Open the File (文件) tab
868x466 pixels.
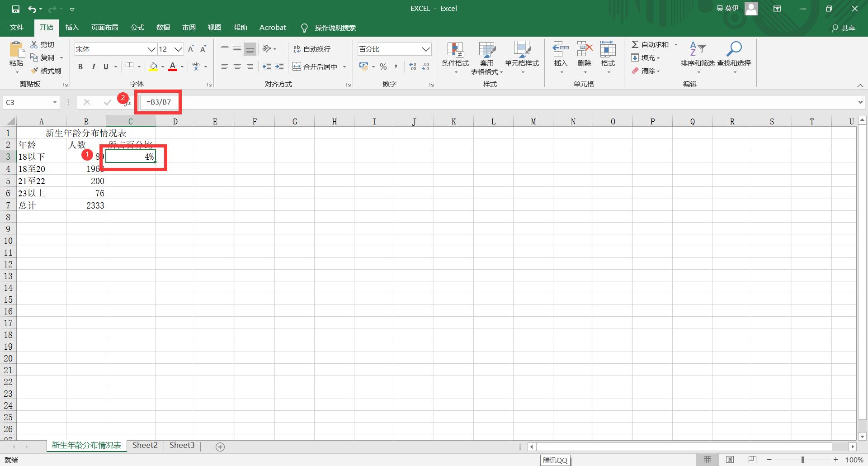(17, 28)
